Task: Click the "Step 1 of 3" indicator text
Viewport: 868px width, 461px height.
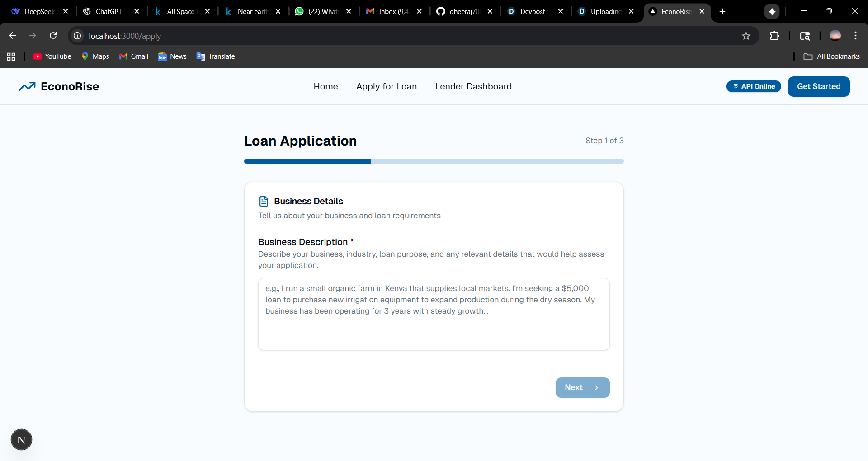Action: coord(604,141)
